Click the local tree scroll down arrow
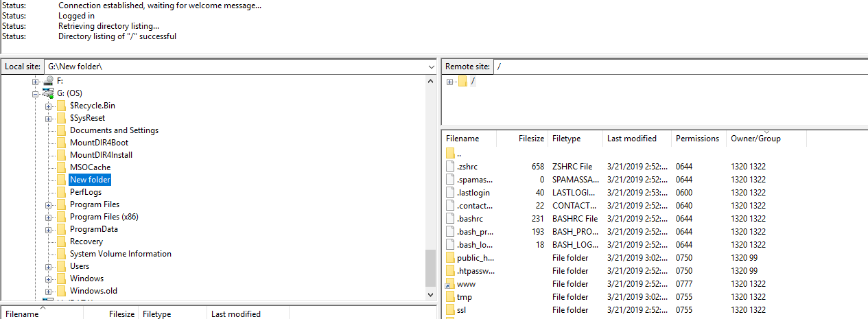This screenshot has height=319, width=868. pyautogui.click(x=431, y=294)
